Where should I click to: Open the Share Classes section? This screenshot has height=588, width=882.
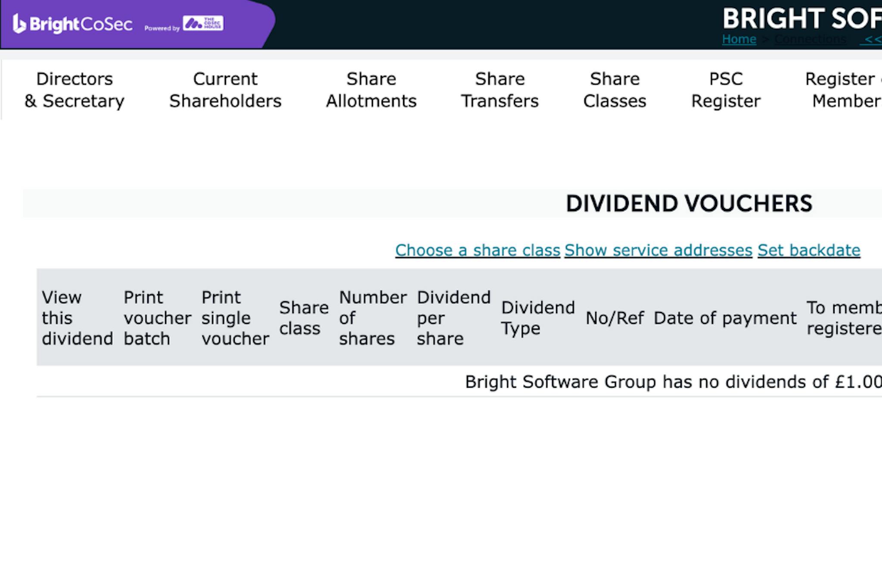615,90
